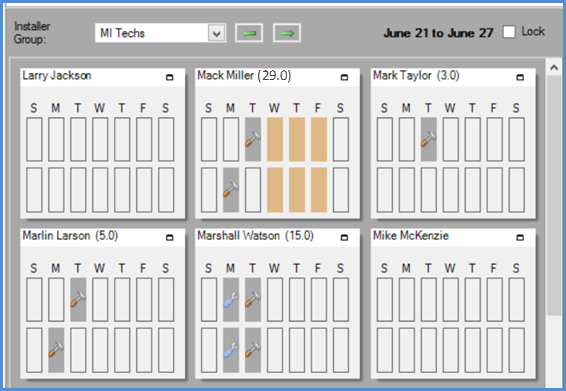Click the Marlin Larson (5.0) header
The height and width of the screenshot is (391, 566).
pos(70,236)
